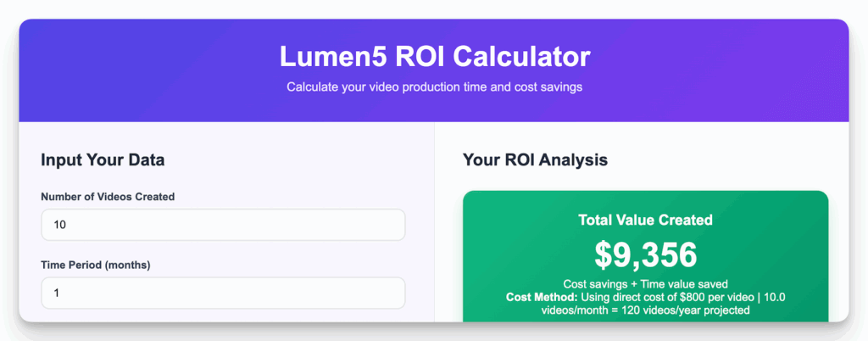Image resolution: width=868 pixels, height=341 pixels.
Task: Select the "Input Your Data" heading
Action: [103, 160]
